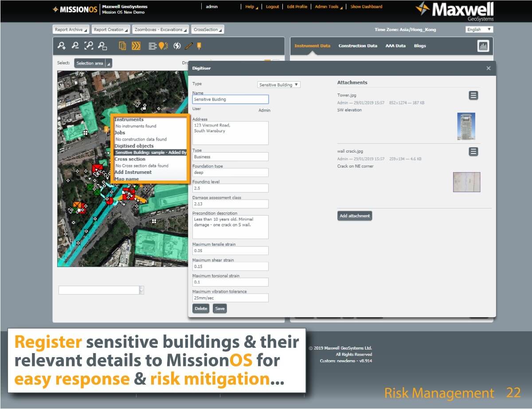Open the wall crack.jpg thumbnail
The width and height of the screenshot is (532, 409).
click(466, 182)
